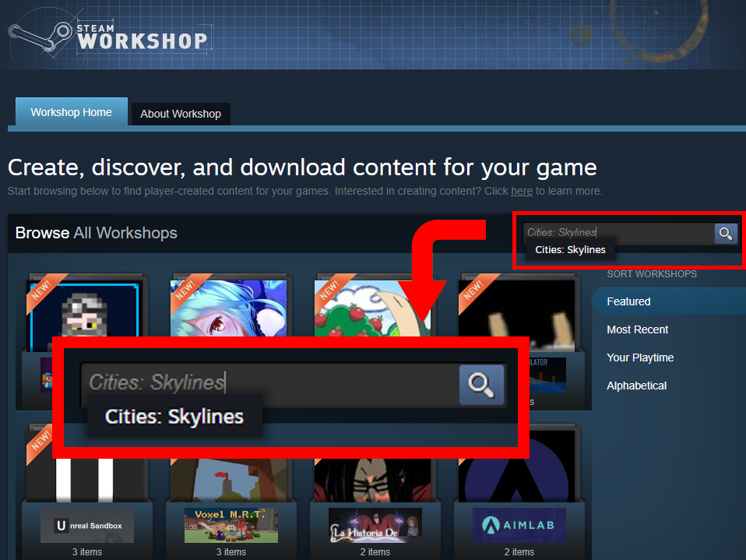
Task: Click '3 items' under Unreal Sandbox
Action: tap(87, 552)
